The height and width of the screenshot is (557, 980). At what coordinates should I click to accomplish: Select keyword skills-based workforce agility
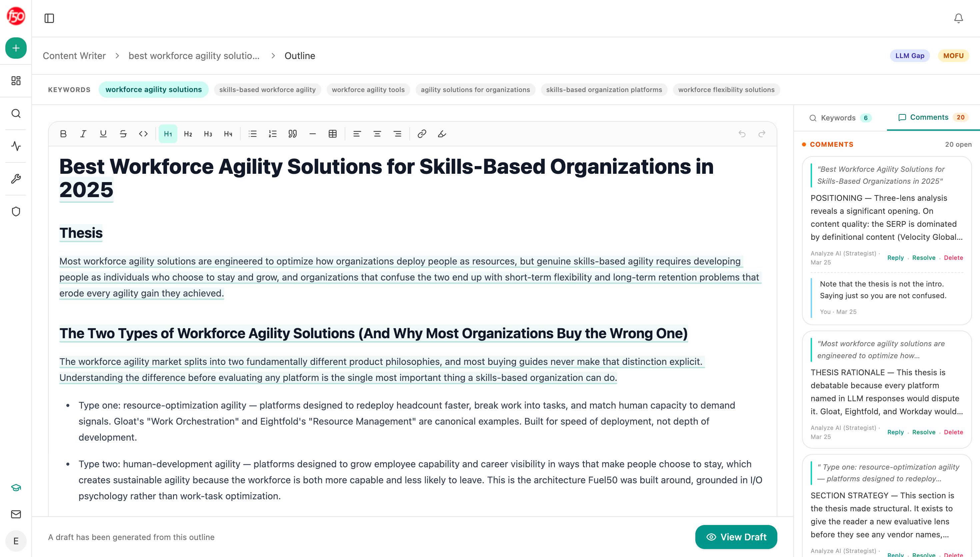coord(267,89)
